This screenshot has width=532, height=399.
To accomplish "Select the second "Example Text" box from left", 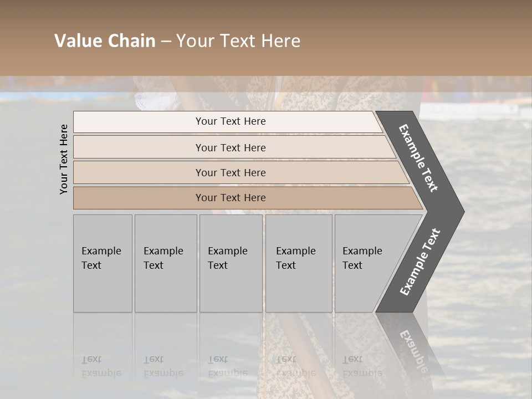I will [x=165, y=263].
